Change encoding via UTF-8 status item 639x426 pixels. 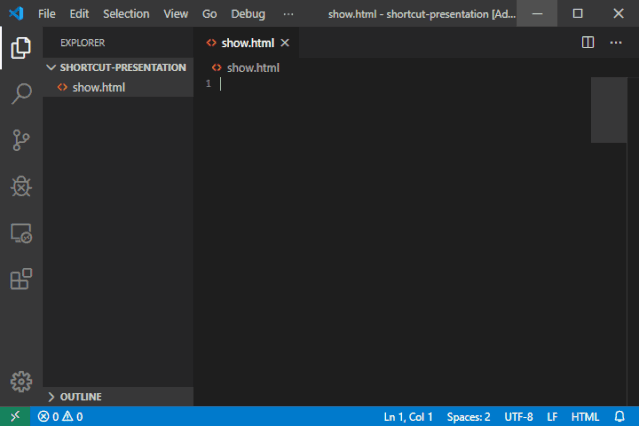pyautogui.click(x=518, y=417)
